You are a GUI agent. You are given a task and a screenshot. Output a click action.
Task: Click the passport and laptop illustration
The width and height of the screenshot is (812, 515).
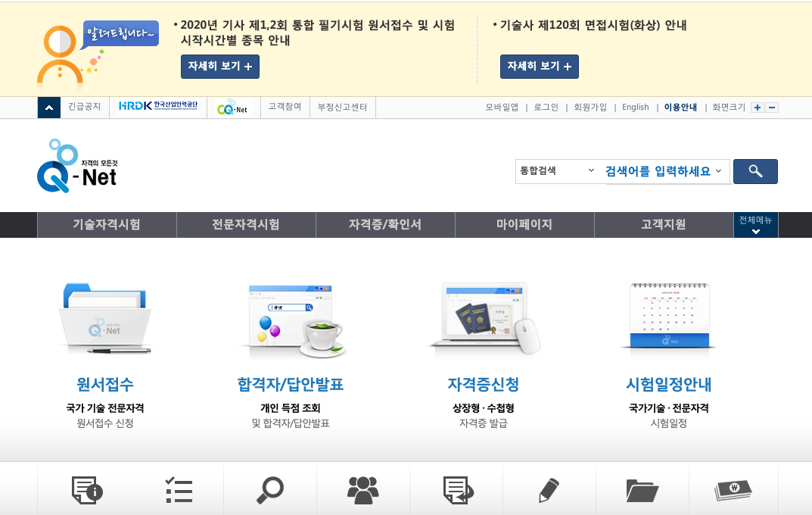tap(486, 318)
